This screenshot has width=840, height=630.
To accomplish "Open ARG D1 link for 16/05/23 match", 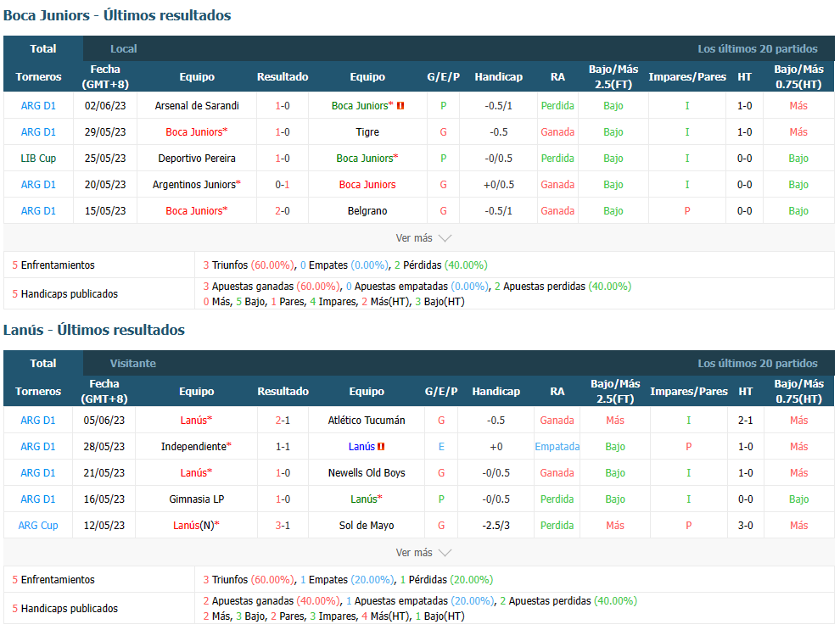I will pos(37,499).
